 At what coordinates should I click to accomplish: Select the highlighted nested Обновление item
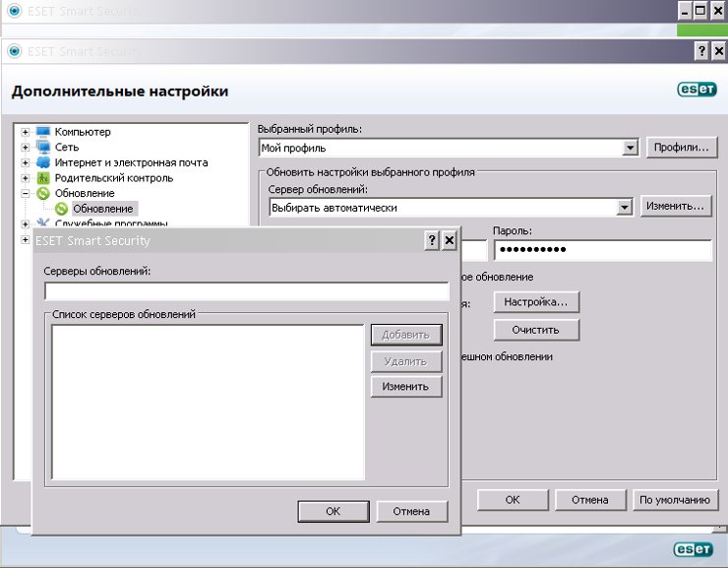tap(103, 209)
